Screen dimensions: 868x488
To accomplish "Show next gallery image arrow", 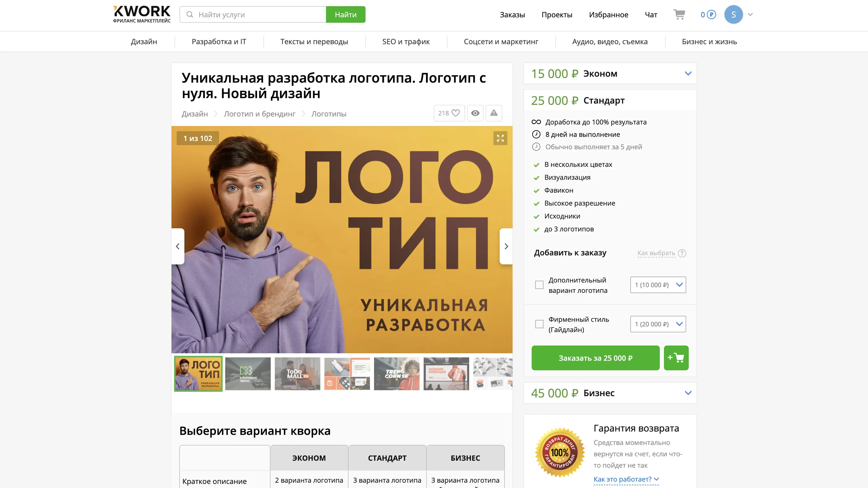I will click(x=506, y=246).
